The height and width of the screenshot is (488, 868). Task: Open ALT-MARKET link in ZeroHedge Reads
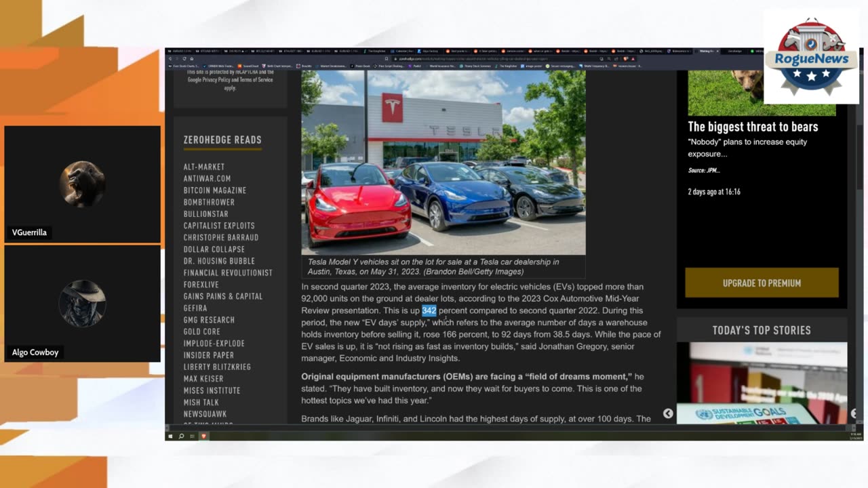[203, 167]
